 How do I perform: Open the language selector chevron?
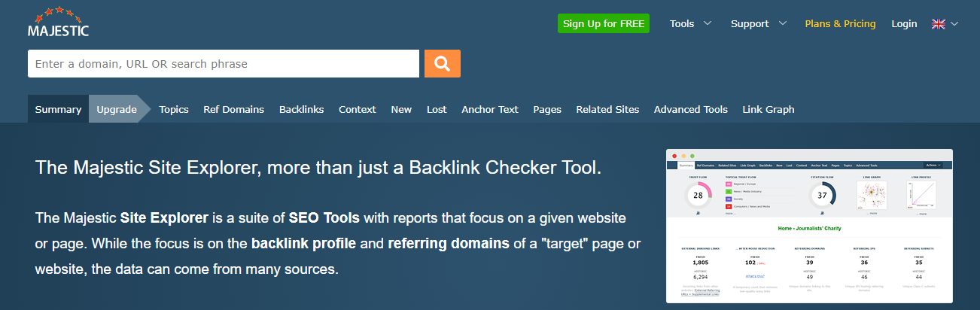(x=954, y=24)
